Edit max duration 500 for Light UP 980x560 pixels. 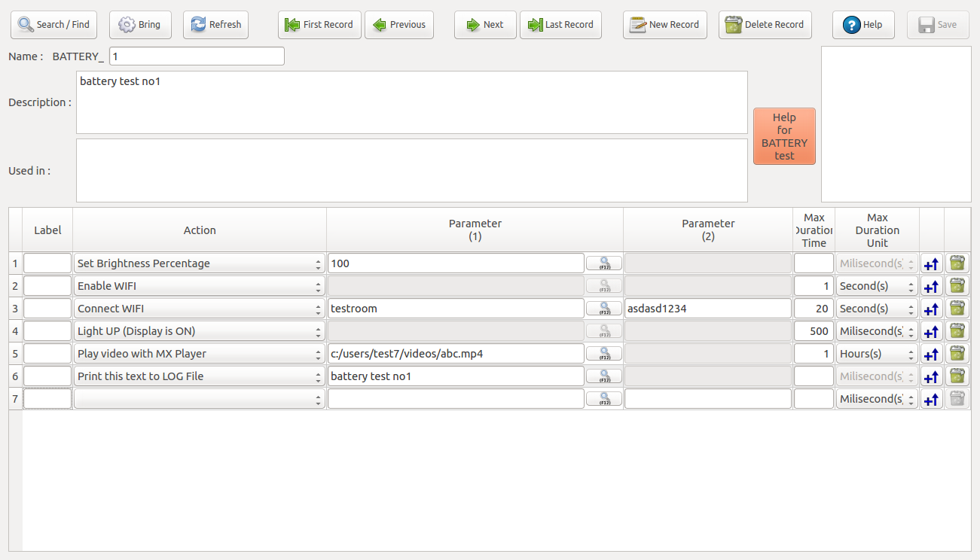click(814, 331)
